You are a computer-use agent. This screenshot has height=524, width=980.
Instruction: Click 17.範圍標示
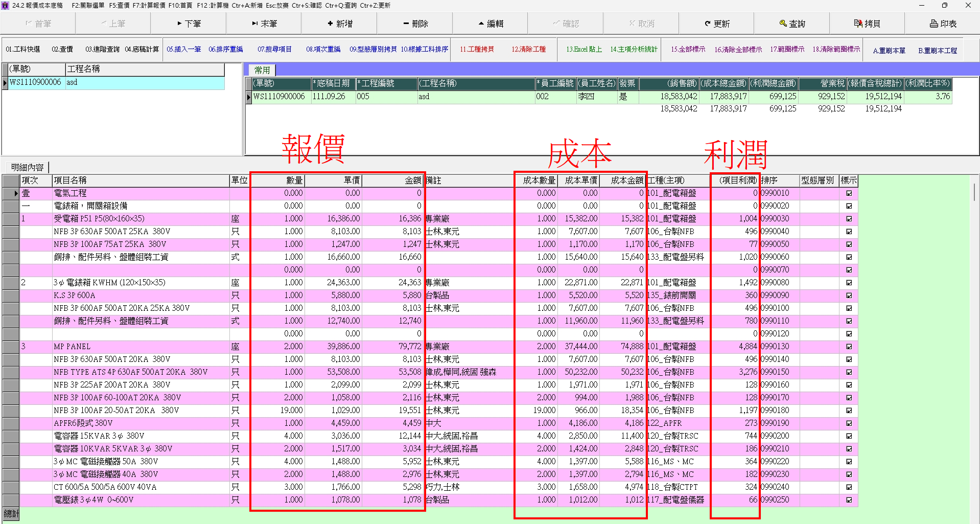point(787,49)
